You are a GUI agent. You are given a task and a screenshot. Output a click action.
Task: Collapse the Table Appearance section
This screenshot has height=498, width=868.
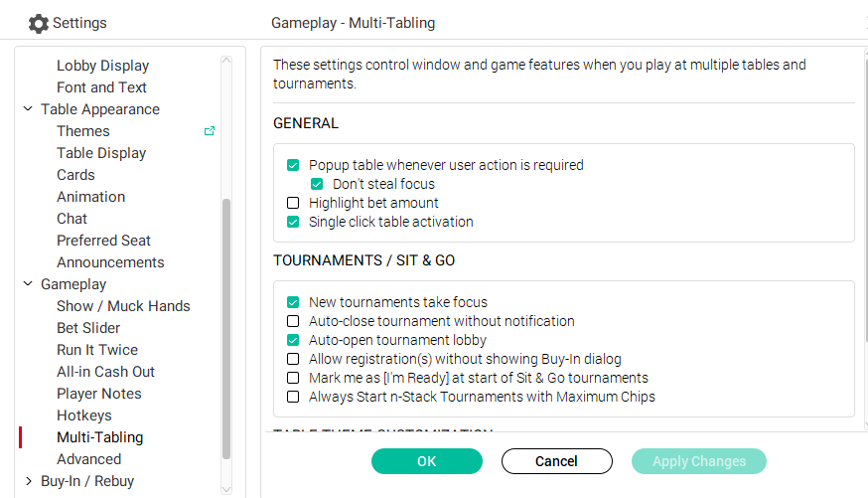(28, 109)
